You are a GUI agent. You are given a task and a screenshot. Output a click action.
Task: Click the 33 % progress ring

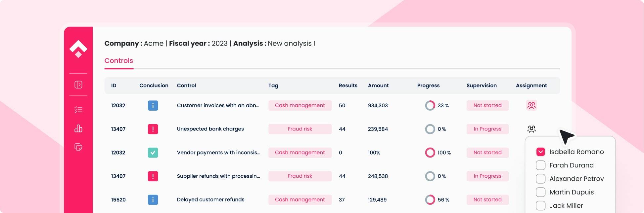pyautogui.click(x=430, y=106)
